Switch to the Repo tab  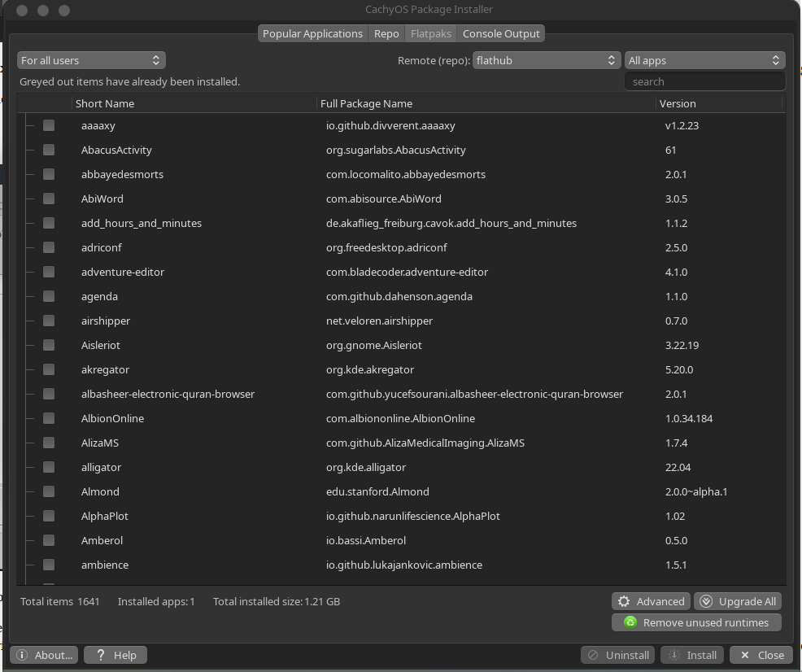pyautogui.click(x=386, y=33)
